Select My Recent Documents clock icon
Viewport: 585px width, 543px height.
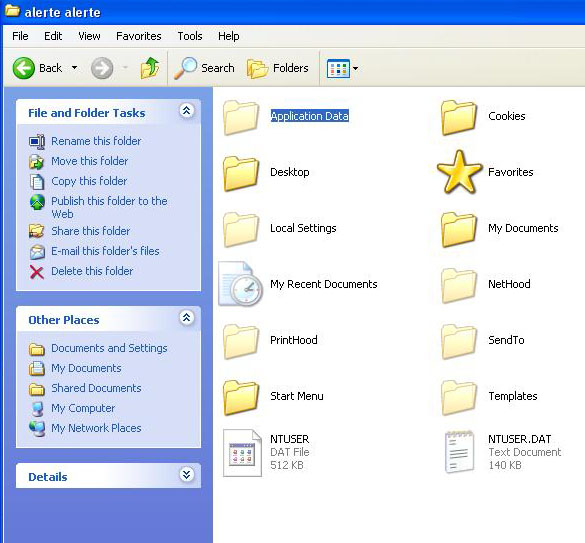pyautogui.click(x=241, y=284)
